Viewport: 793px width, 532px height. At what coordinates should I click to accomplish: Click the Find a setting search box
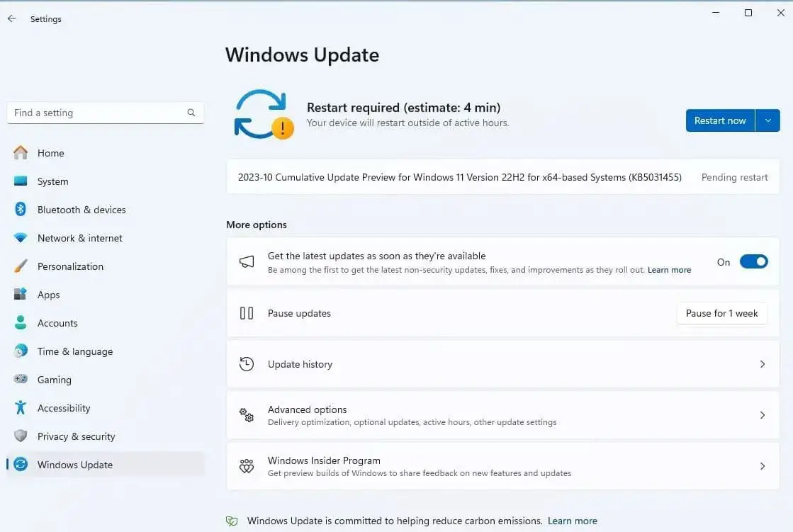click(x=99, y=113)
